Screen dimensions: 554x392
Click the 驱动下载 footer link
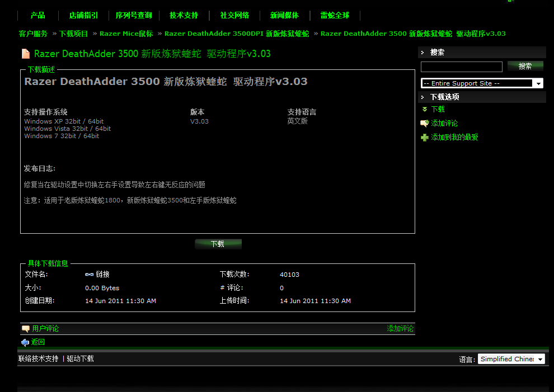pyautogui.click(x=80, y=359)
